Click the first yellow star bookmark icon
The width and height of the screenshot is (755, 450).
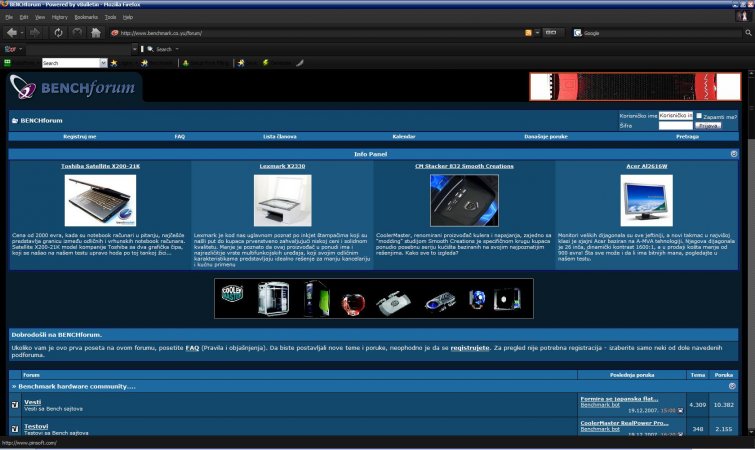pyautogui.click(x=114, y=63)
